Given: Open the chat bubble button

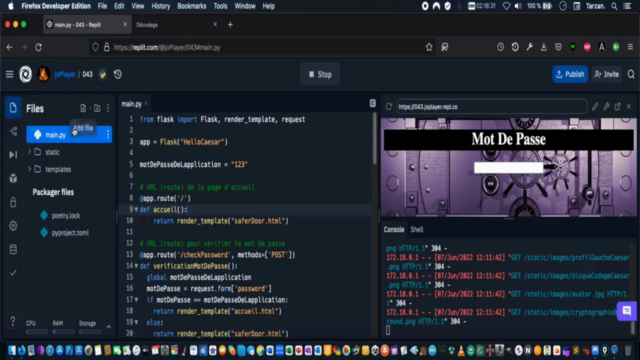Looking at the screenshot, I should point(627,311).
